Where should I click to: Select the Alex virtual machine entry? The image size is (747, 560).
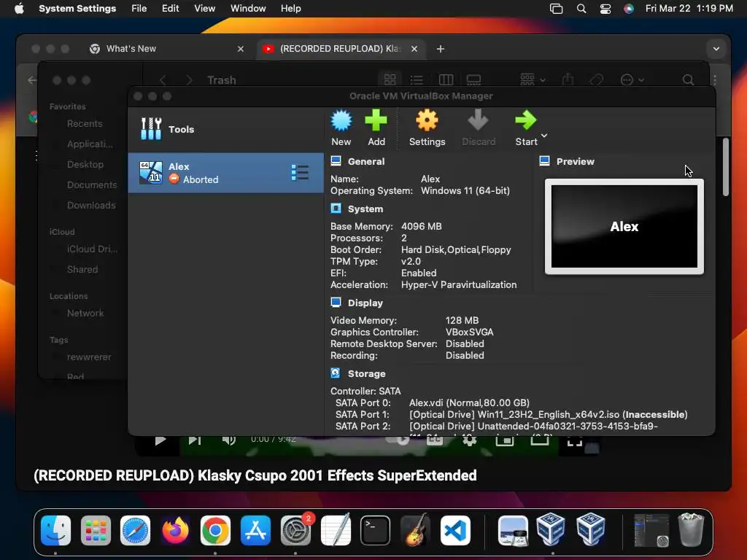(226, 172)
